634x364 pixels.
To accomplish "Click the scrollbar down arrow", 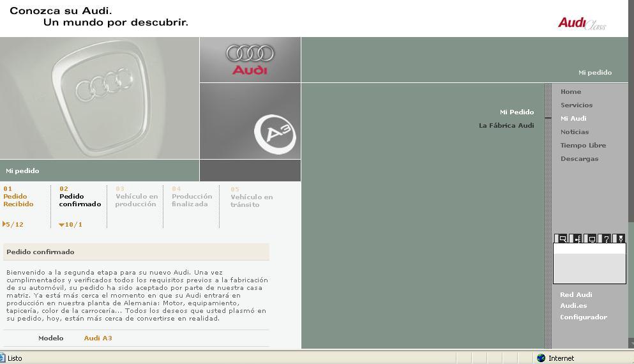I will 631,344.
